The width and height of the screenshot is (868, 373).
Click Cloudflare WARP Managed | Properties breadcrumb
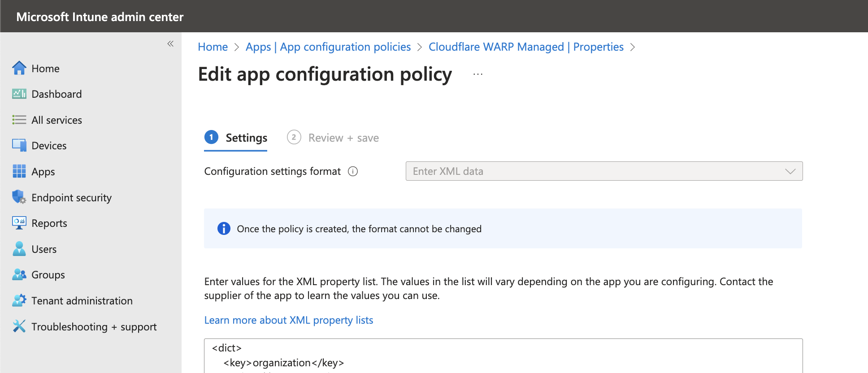(x=526, y=47)
